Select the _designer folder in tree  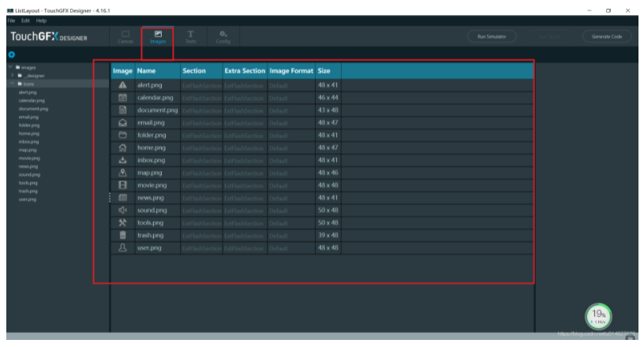click(34, 76)
